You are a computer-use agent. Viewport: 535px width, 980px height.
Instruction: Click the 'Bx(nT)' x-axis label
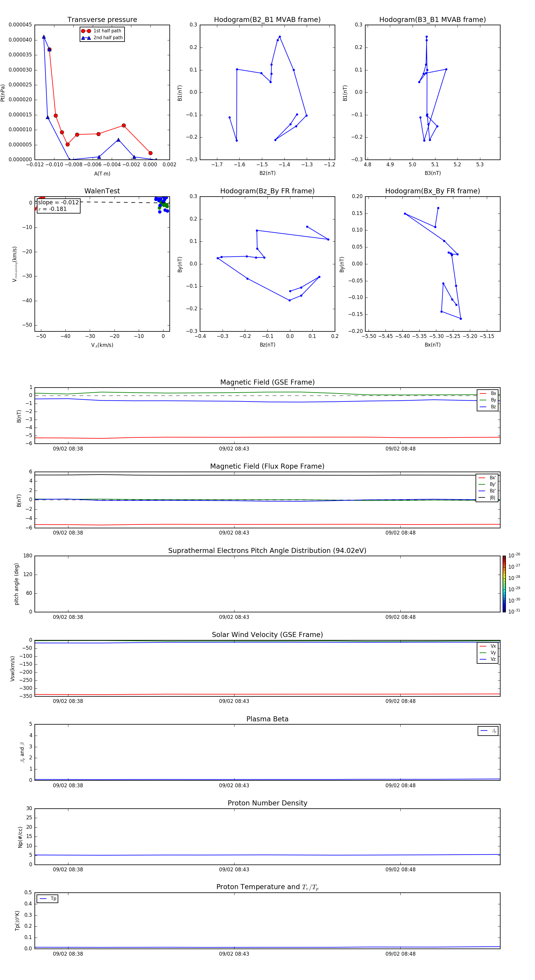point(432,345)
